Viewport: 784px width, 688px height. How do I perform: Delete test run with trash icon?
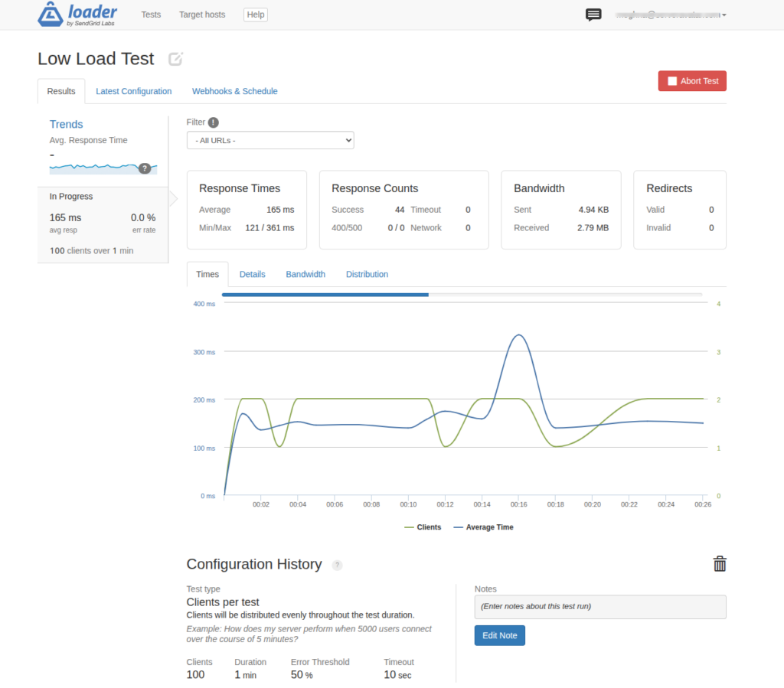click(x=720, y=563)
